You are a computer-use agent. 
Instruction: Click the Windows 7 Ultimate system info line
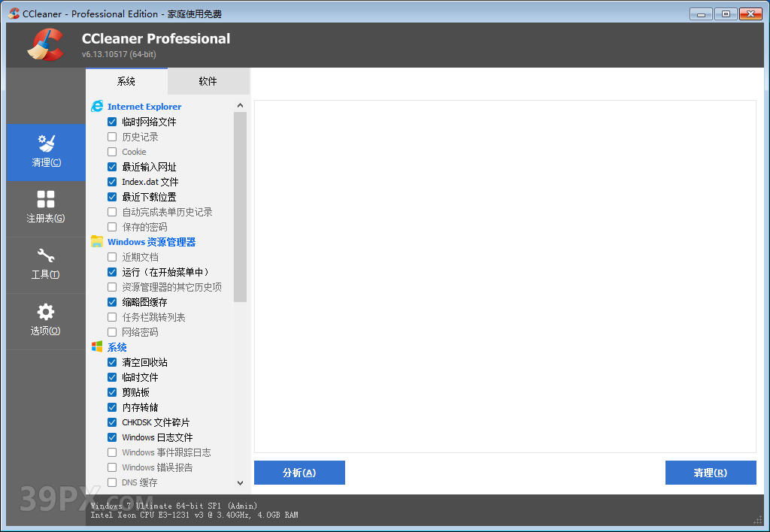click(174, 506)
